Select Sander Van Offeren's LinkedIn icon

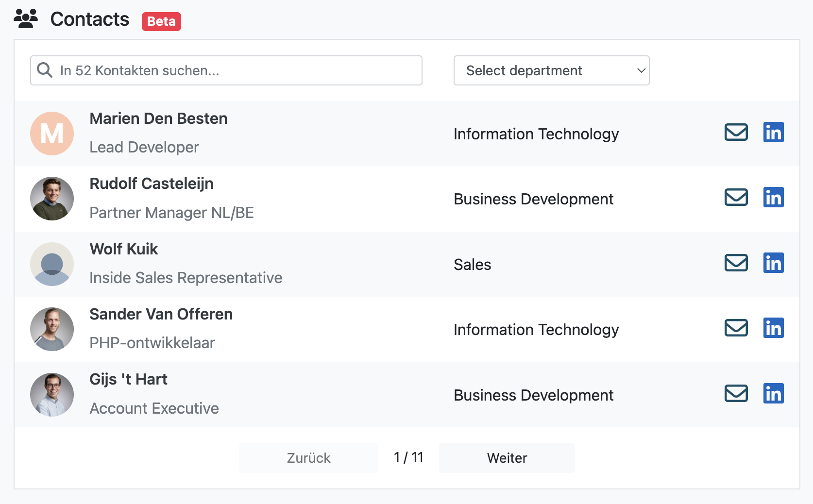(x=774, y=328)
